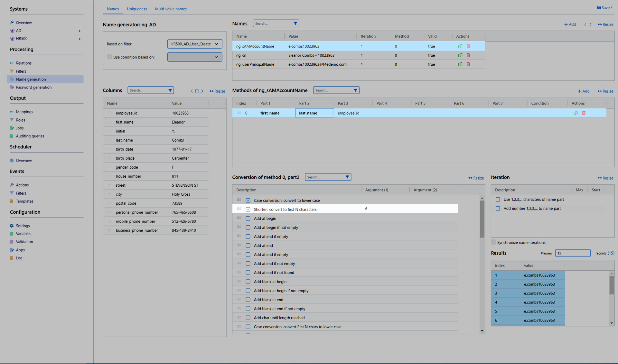Click Add in Methods panel
The width and height of the screenshot is (618, 364).
click(584, 91)
